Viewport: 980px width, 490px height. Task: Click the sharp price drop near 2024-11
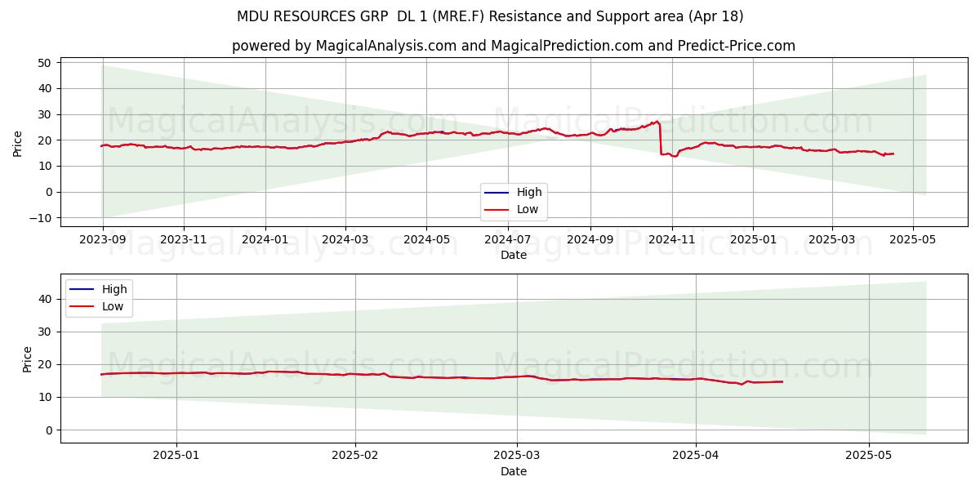pos(660,139)
